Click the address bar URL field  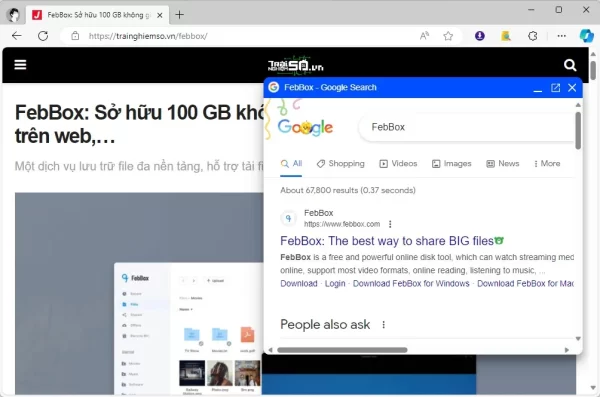[245, 36]
